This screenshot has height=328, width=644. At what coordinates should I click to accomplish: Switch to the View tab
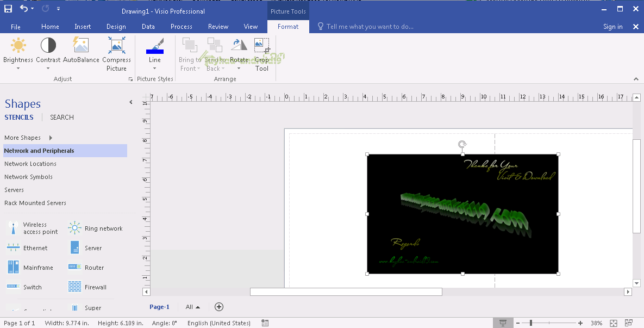tap(251, 27)
